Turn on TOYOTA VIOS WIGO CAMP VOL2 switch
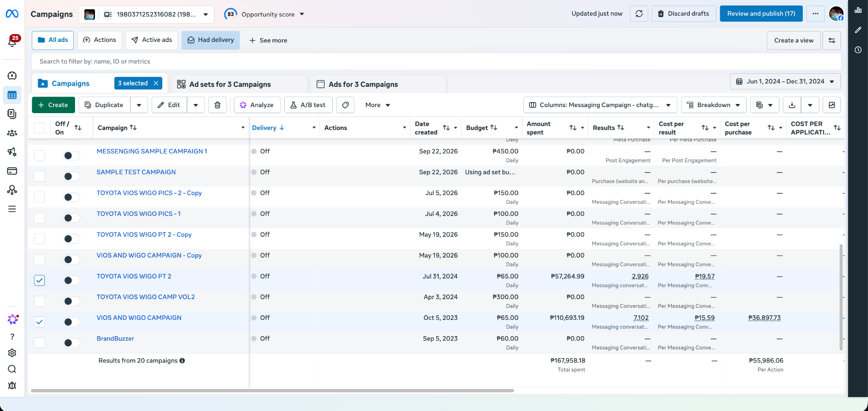 [72, 301]
